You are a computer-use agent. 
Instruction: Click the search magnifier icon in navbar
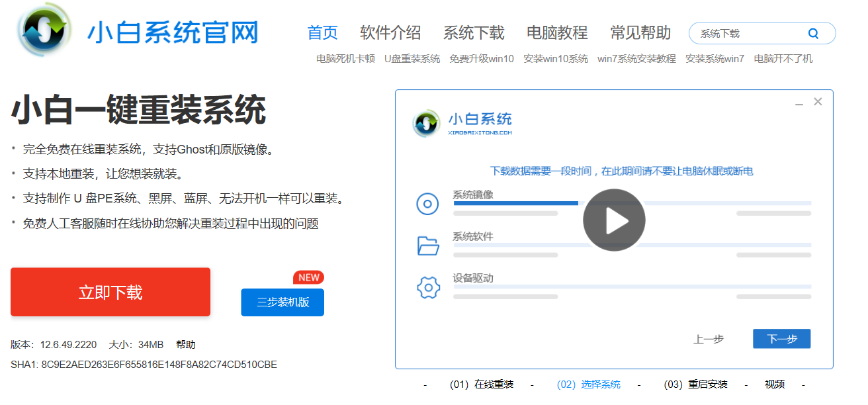click(x=814, y=32)
